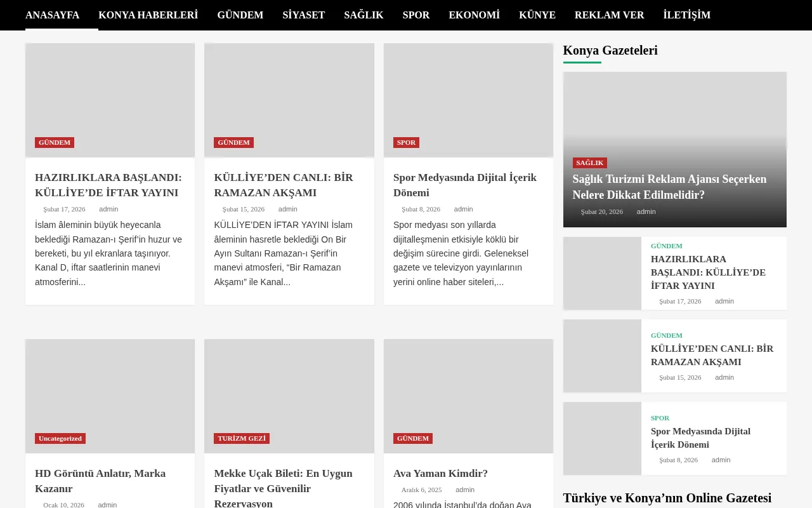Go to the İLETİŞİM page
This screenshot has height=508, width=812.
coord(686,15)
